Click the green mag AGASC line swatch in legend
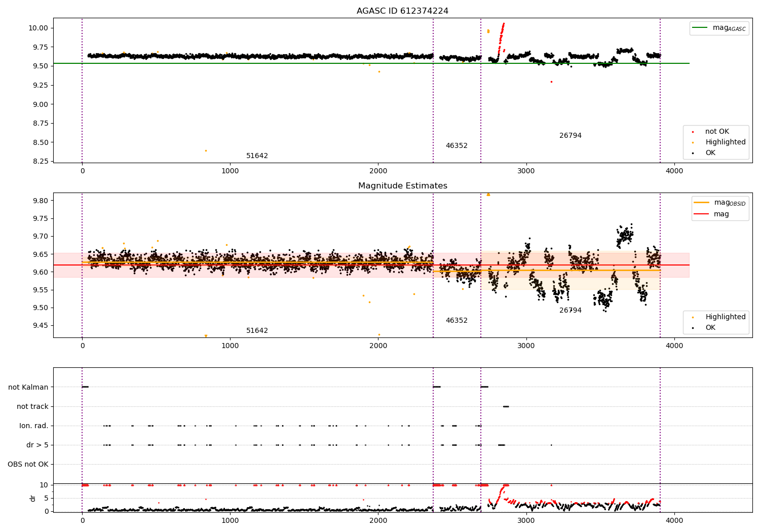760x532 pixels. tap(700, 28)
